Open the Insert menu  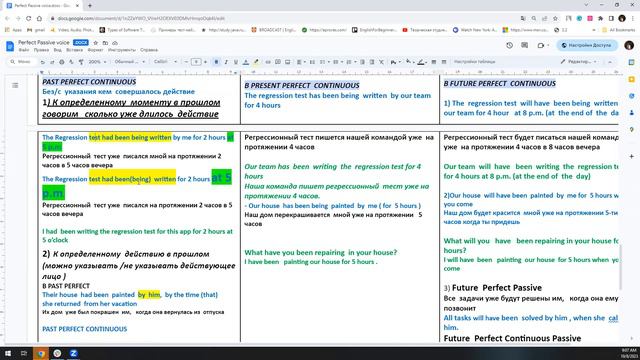coord(74,50)
